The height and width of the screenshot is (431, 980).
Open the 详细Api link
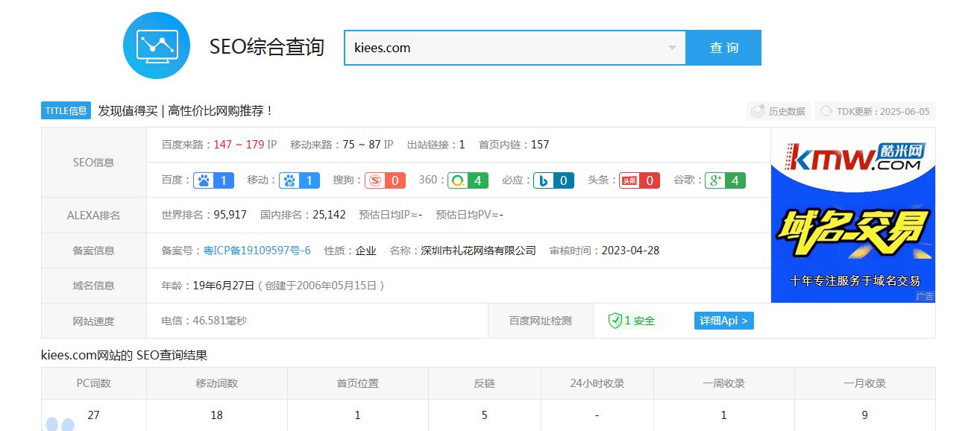pos(723,321)
